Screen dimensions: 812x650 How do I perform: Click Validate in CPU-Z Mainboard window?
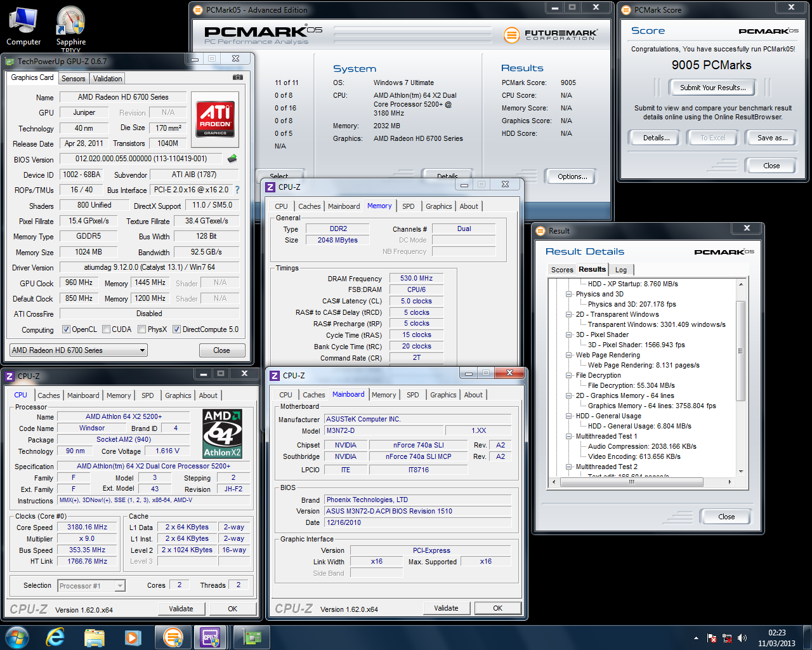(446, 608)
